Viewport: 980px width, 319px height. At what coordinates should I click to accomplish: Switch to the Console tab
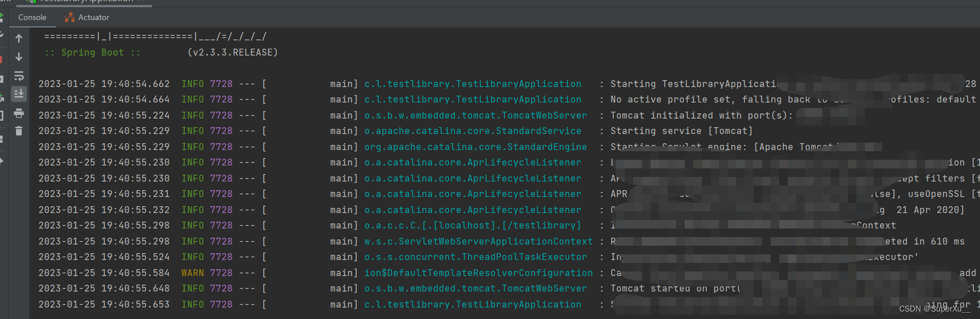click(32, 17)
